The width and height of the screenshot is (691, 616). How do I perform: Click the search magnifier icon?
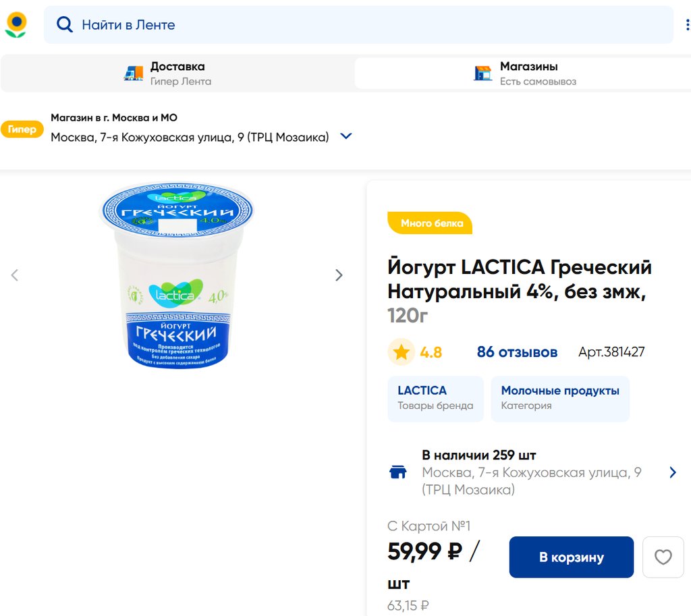click(64, 25)
